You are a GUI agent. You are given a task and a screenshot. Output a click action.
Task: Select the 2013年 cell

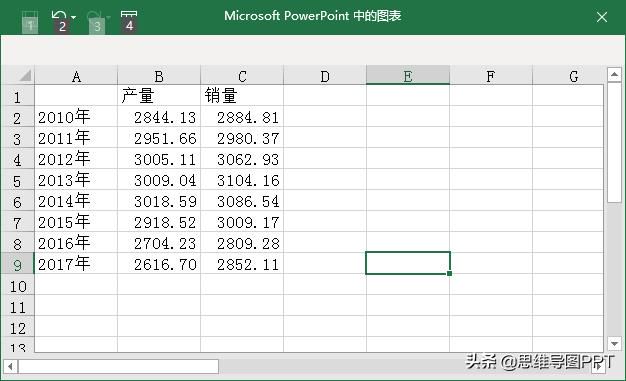click(76, 179)
